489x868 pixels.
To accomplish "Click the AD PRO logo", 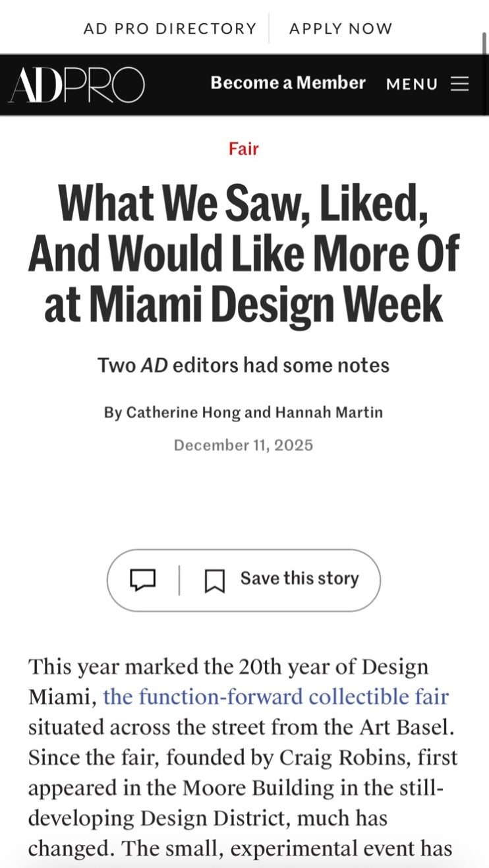I will (76, 84).
